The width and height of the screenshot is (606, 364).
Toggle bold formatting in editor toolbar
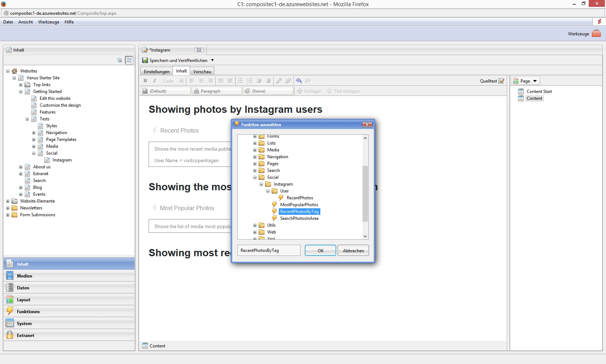[x=145, y=81]
